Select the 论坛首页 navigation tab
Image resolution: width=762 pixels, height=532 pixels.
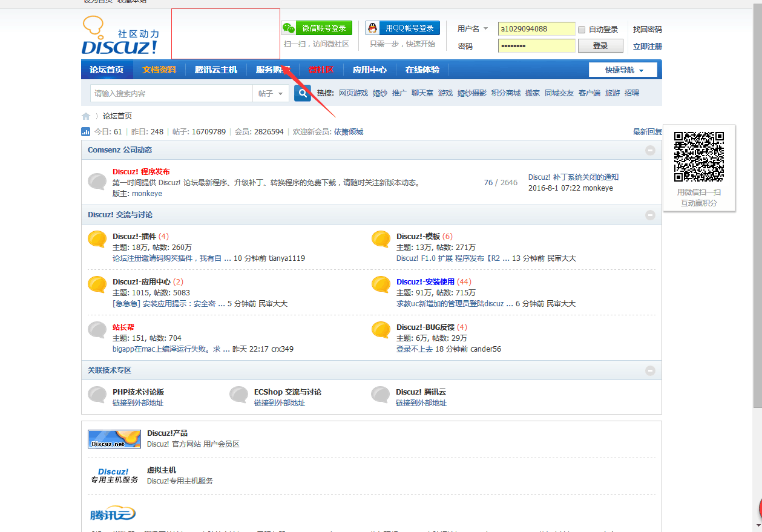click(107, 70)
